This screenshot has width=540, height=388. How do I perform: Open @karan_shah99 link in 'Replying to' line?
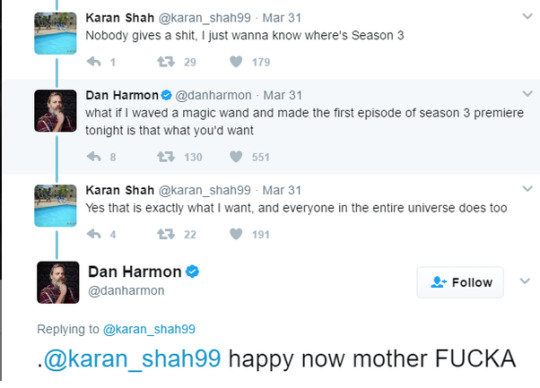pos(149,329)
